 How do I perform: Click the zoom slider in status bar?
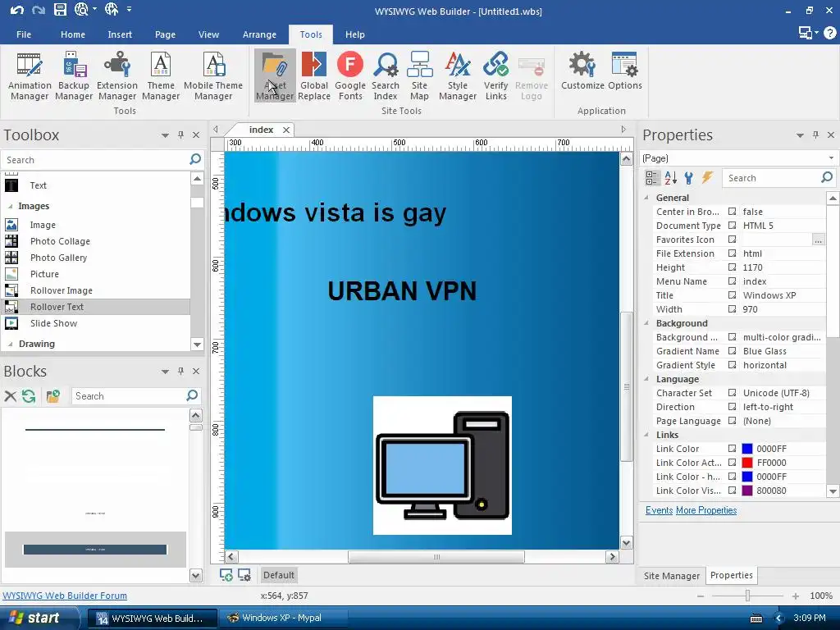coord(747,596)
